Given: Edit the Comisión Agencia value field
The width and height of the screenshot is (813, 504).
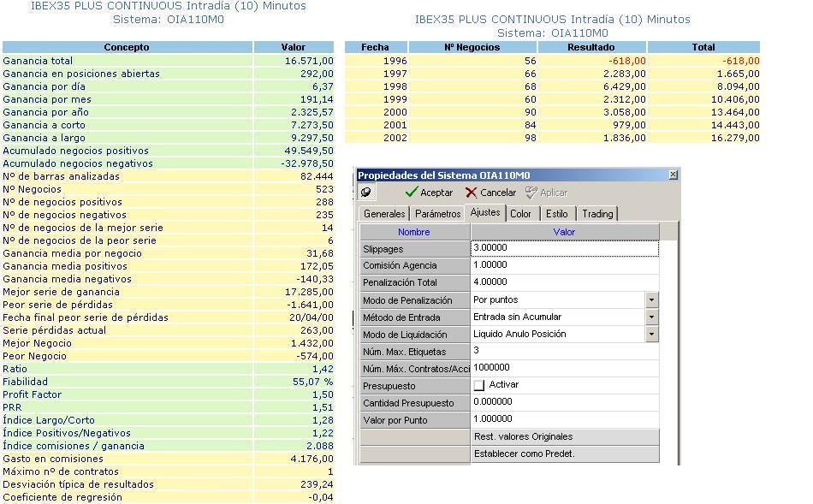Looking at the screenshot, I should click(x=565, y=265).
